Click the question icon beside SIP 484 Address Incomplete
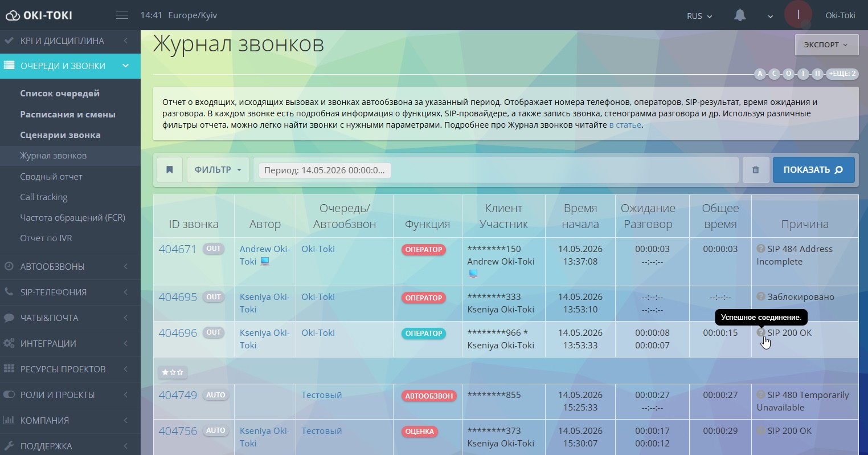The image size is (868, 455). (x=760, y=249)
